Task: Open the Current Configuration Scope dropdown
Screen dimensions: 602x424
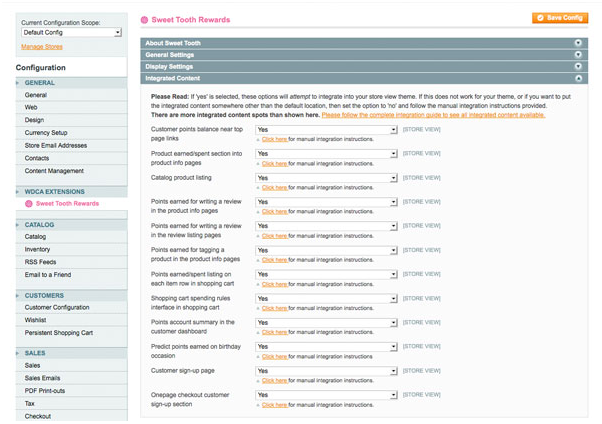Action: click(x=71, y=33)
